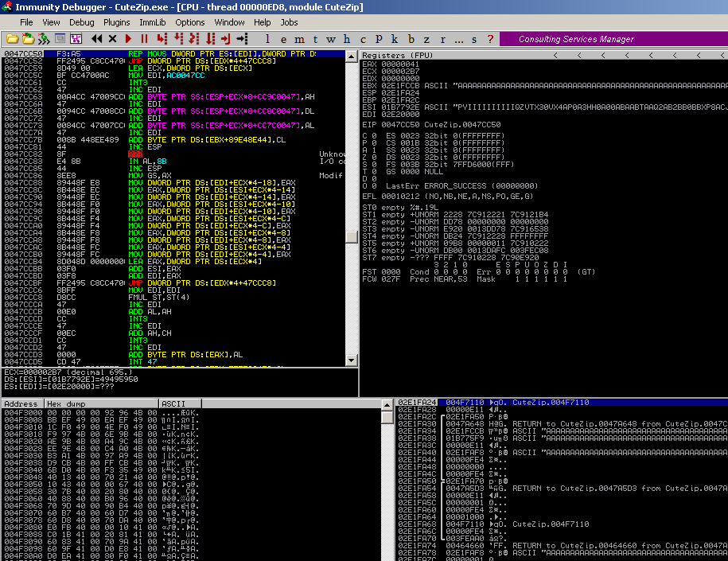Select dump row at address 004F3000
Image resolution: width=728 pixels, height=561 pixels.
pyautogui.click(x=102, y=412)
